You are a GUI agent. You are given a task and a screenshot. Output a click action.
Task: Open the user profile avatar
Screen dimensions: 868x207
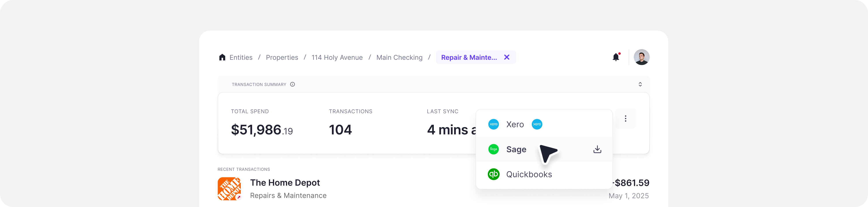[642, 57]
